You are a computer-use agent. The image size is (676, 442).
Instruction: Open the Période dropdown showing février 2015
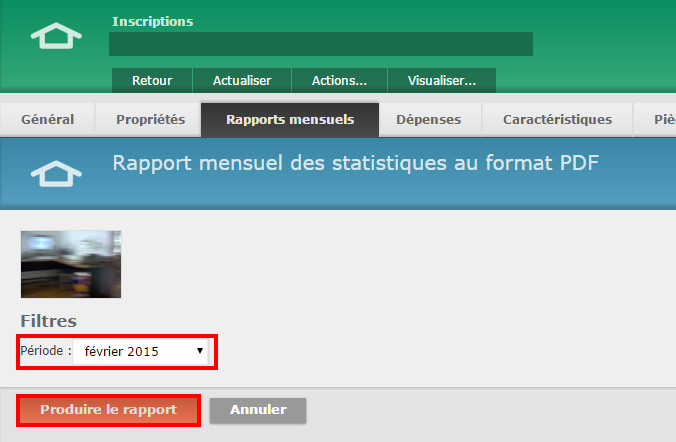coord(144,351)
